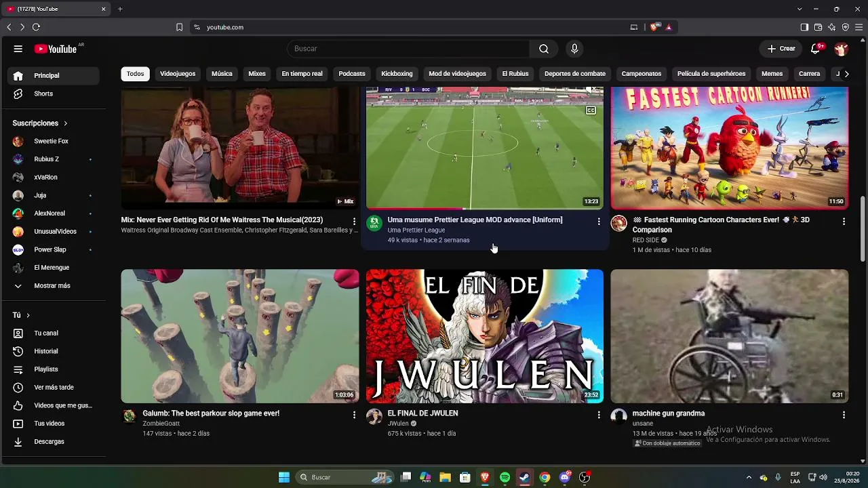The height and width of the screenshot is (488, 868).
Task: Open Tu canal in the sidebar
Action: [x=53, y=333]
